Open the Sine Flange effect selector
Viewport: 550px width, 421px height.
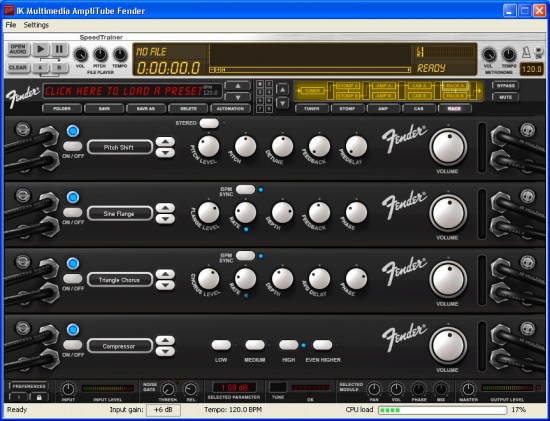(120, 214)
